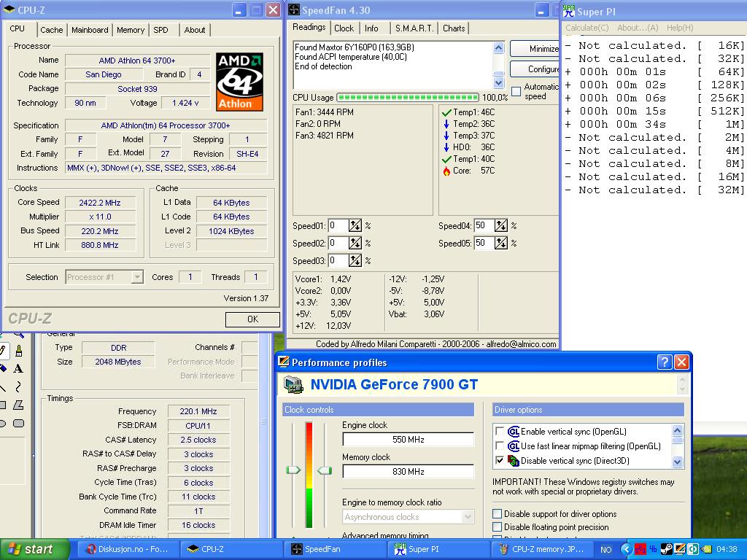Click the Memory clock slider handle
The image size is (747, 560).
[x=325, y=470]
